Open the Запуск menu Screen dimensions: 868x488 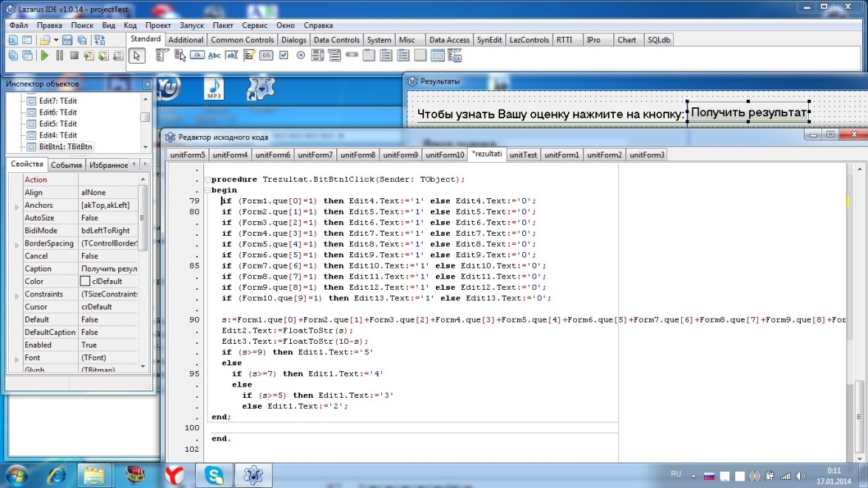click(191, 25)
